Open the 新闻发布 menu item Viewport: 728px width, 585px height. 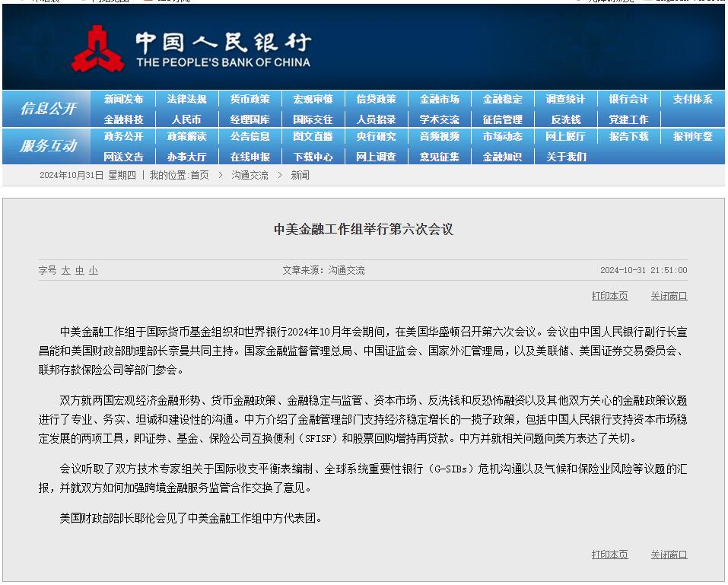[123, 100]
